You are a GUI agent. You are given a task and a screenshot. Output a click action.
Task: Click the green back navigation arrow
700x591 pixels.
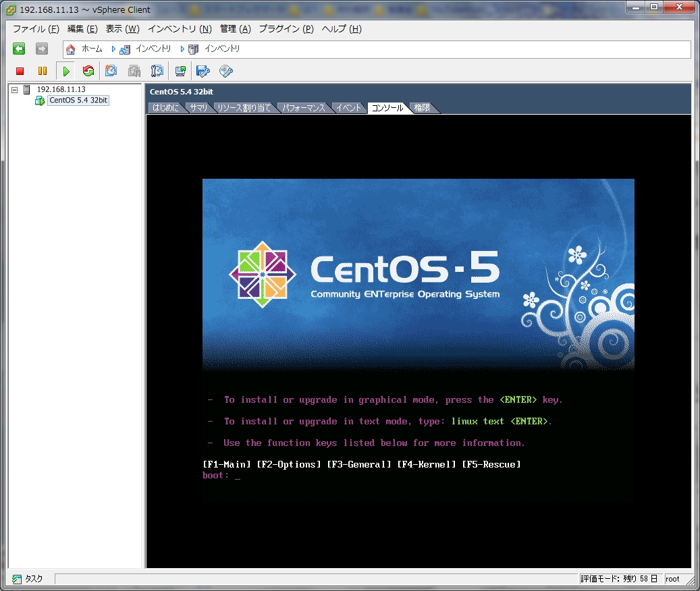pos(19,49)
